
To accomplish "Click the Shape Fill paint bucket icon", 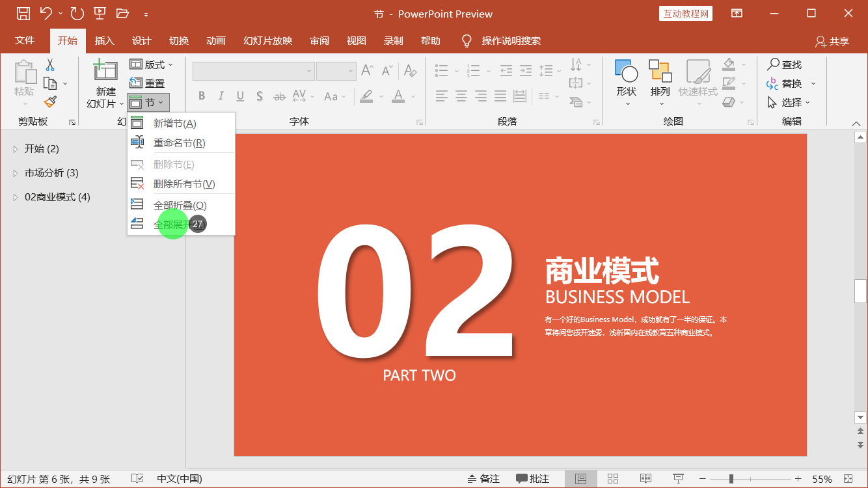I will click(x=729, y=64).
